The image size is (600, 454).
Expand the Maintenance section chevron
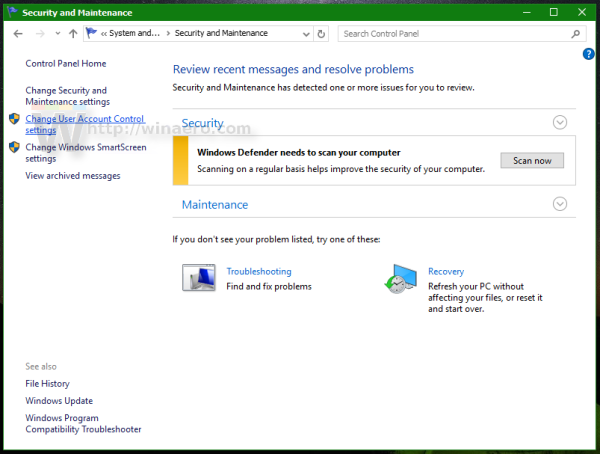tap(560, 204)
